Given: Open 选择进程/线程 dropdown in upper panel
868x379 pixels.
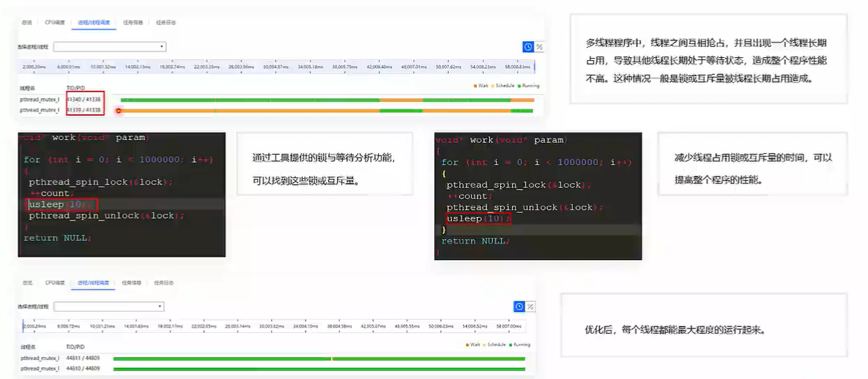Looking at the screenshot, I should (110, 47).
